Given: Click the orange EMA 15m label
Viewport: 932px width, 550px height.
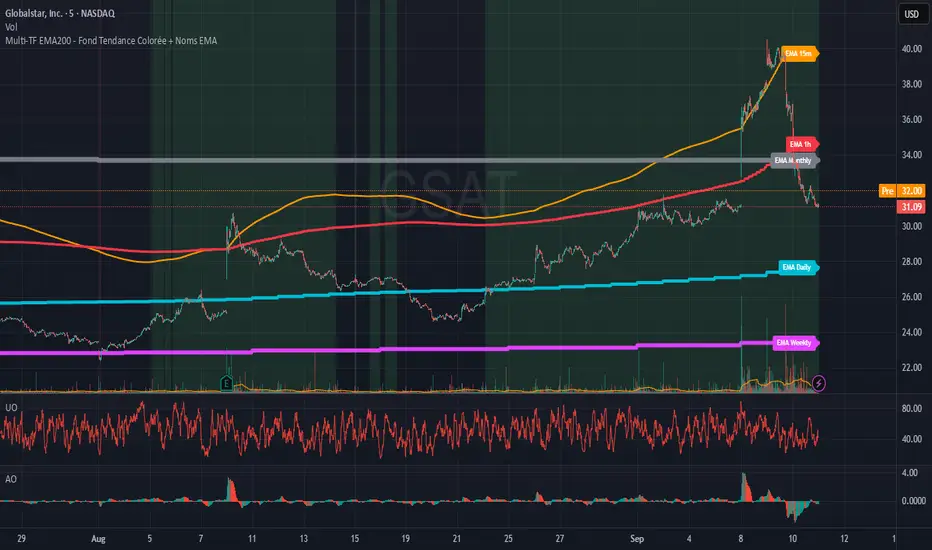Looking at the screenshot, I should click(799, 54).
